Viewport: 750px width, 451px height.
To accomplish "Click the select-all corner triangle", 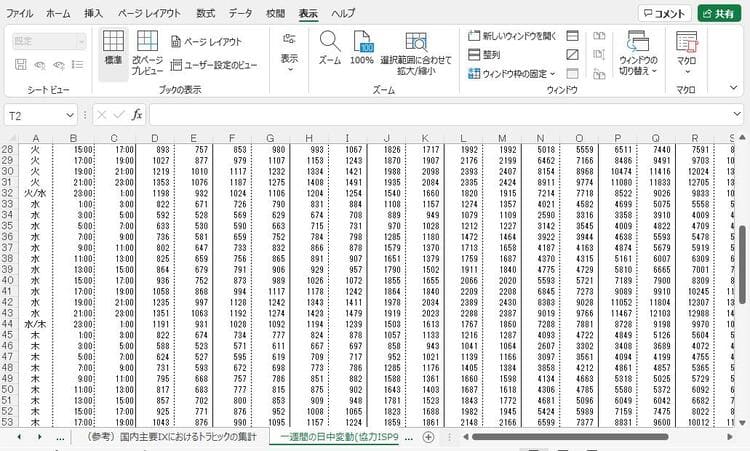I will pos(10,138).
